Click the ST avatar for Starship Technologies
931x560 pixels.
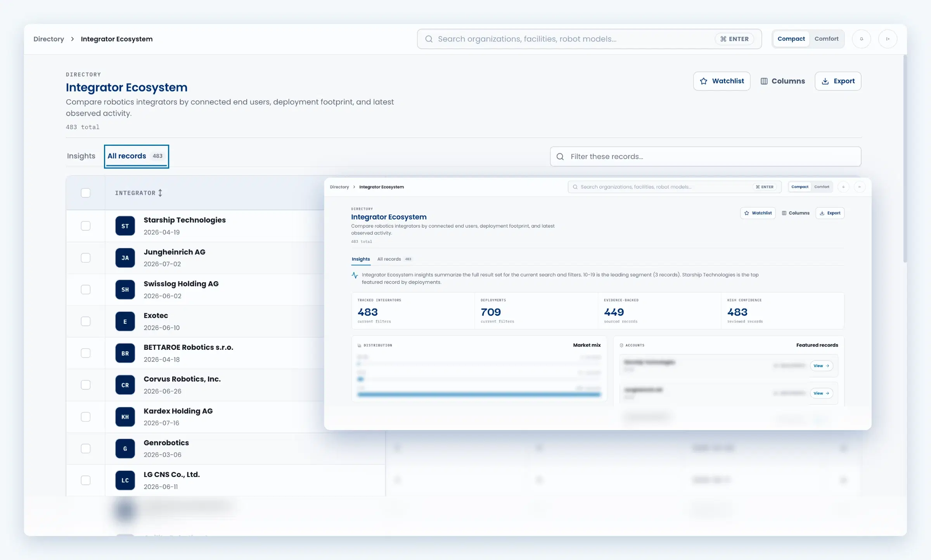click(x=125, y=226)
